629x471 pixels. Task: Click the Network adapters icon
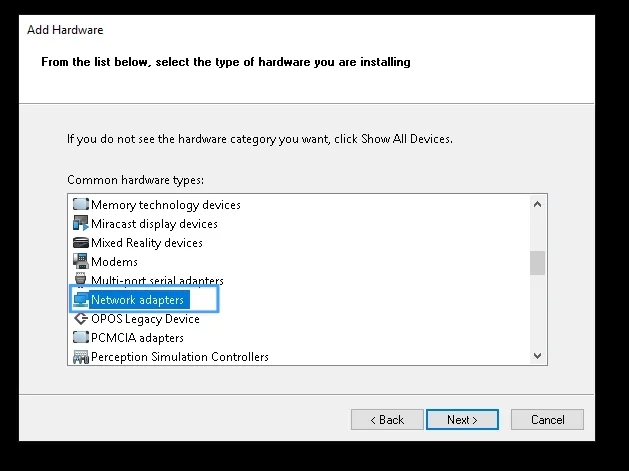81,300
